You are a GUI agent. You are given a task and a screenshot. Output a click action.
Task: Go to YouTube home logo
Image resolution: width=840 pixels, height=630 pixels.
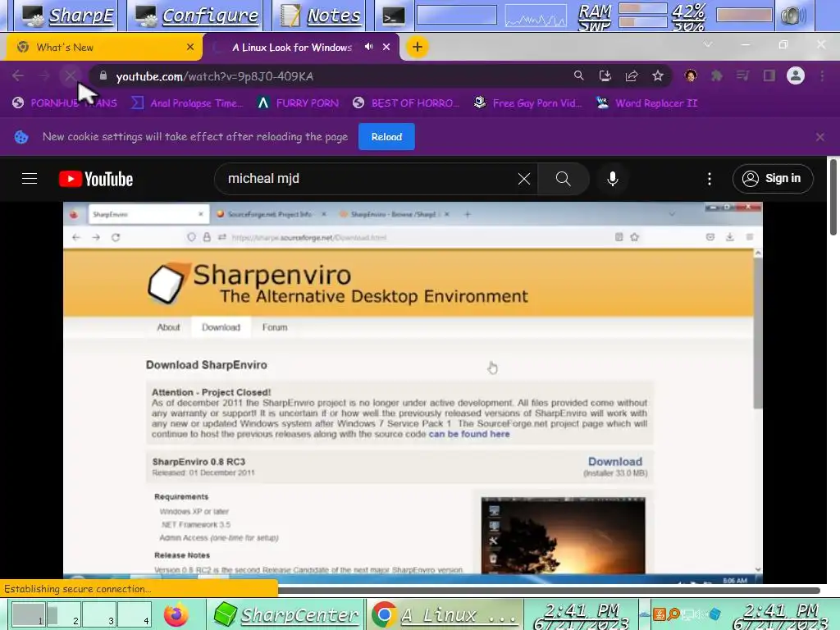96,179
